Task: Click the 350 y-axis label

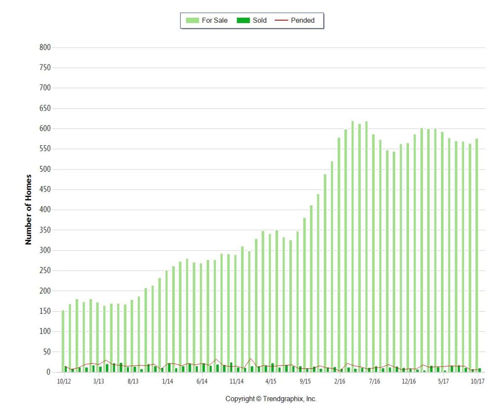Action: [x=45, y=230]
